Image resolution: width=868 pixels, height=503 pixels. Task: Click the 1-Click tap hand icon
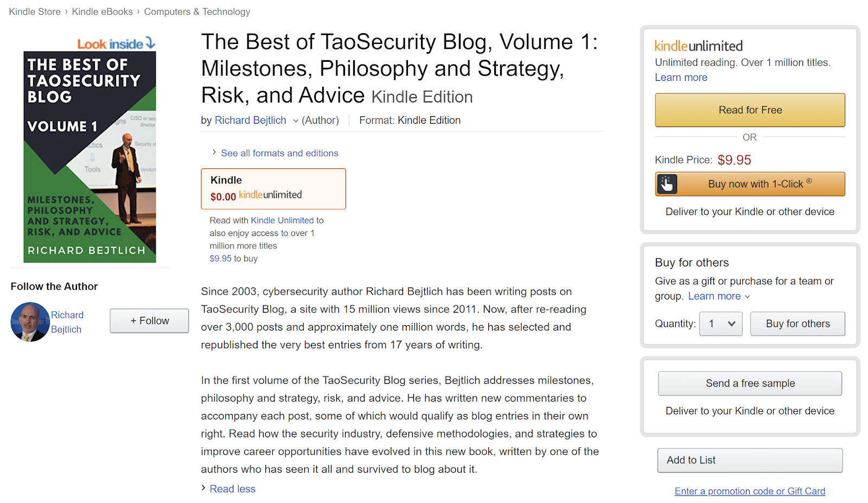(x=667, y=184)
